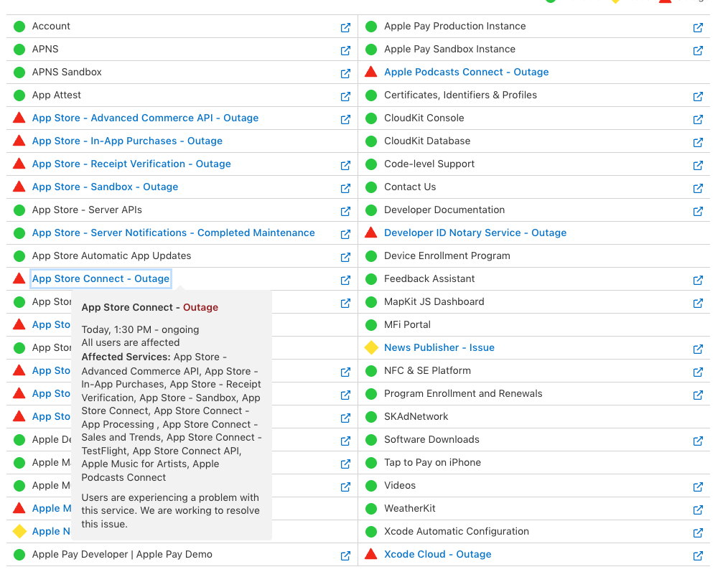The image size is (728, 577).
Task: Click green status dot next to App Attest
Action: [x=19, y=95]
